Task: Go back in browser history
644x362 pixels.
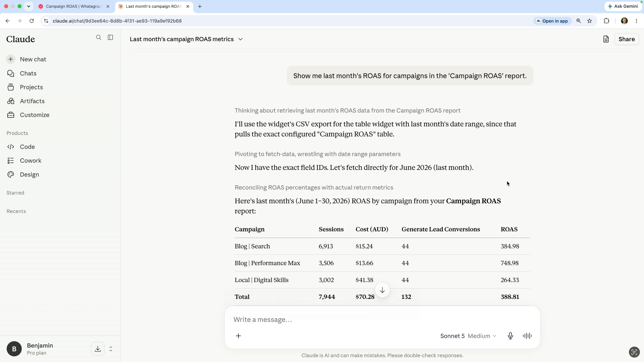Action: click(x=7, y=21)
